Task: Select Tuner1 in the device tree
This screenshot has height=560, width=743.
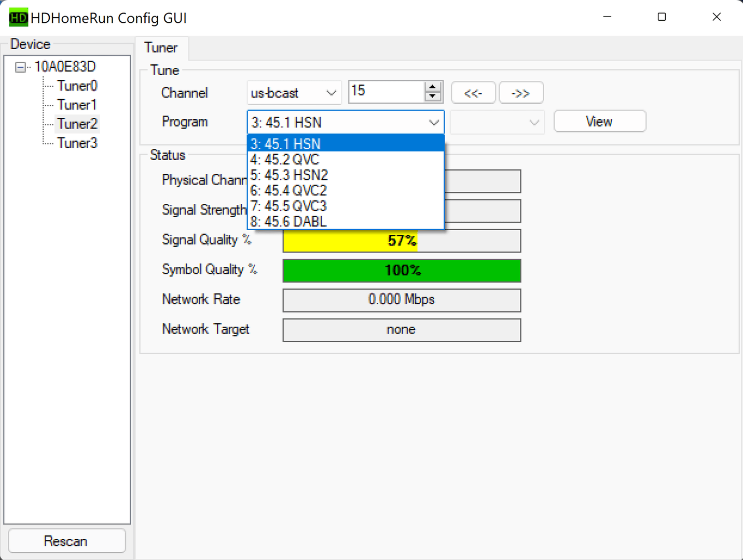Action: coord(77,105)
